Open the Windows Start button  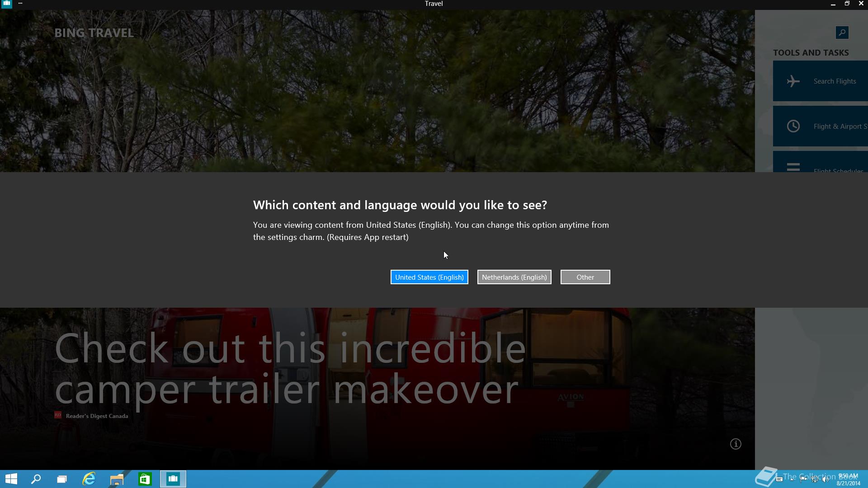pos(11,479)
